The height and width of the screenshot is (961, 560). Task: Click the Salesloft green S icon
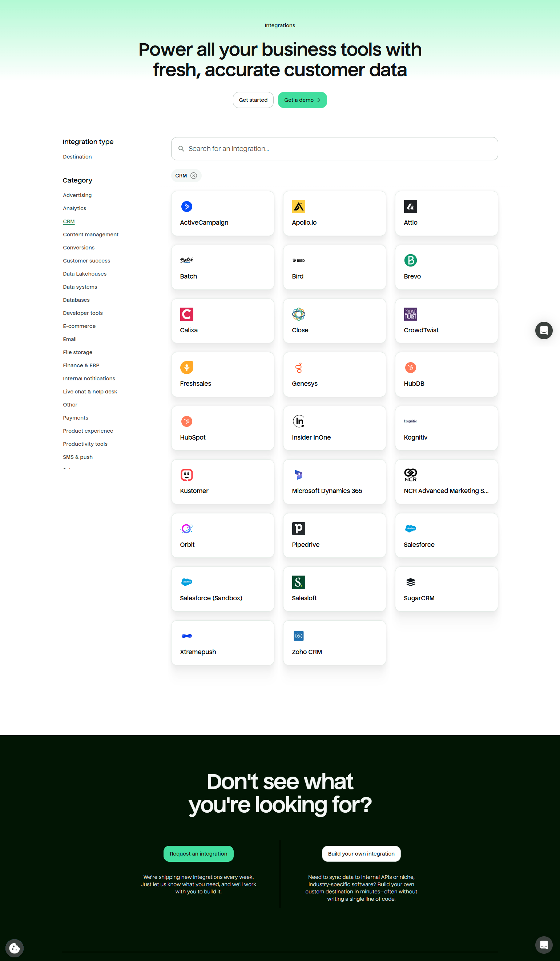pyautogui.click(x=298, y=582)
